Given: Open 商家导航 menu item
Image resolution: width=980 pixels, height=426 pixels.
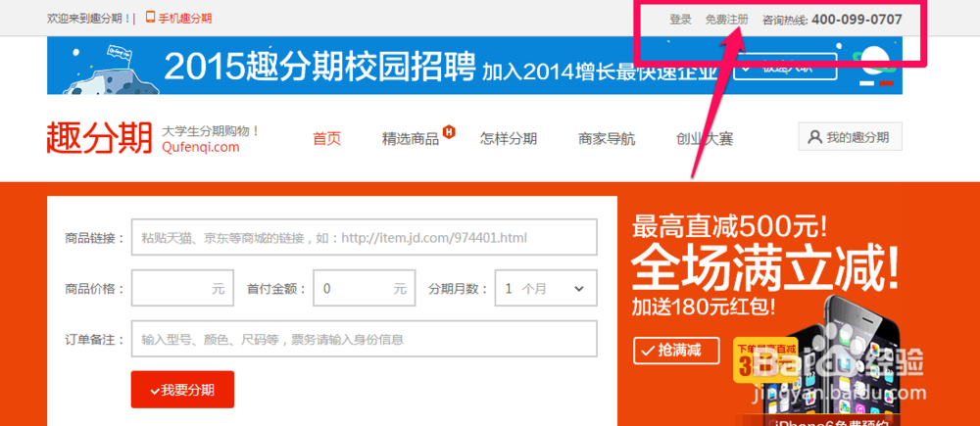Looking at the screenshot, I should [x=607, y=139].
